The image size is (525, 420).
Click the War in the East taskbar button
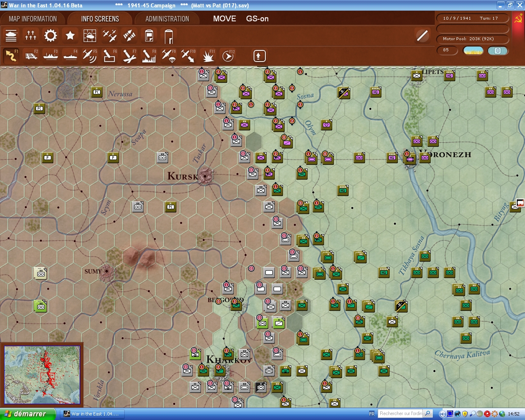(91, 414)
